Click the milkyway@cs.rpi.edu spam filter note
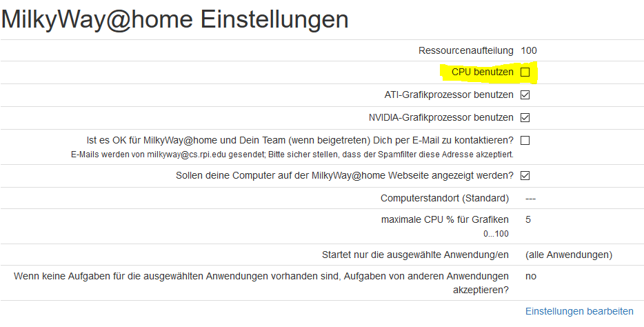 coord(292,155)
